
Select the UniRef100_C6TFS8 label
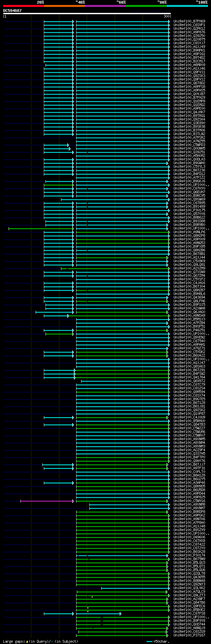coord(189,613)
